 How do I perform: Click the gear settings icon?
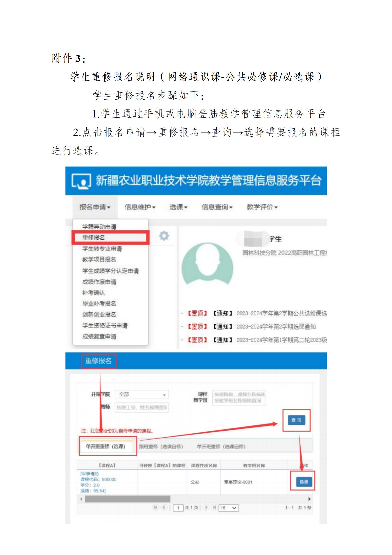pyautogui.click(x=164, y=236)
